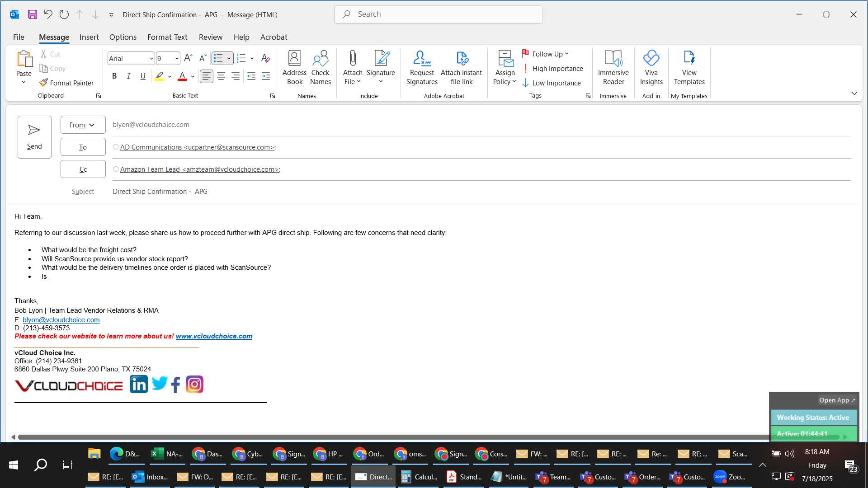Open the font size dropdown showing 9
This screenshot has width=868, height=488.
coord(177,58)
